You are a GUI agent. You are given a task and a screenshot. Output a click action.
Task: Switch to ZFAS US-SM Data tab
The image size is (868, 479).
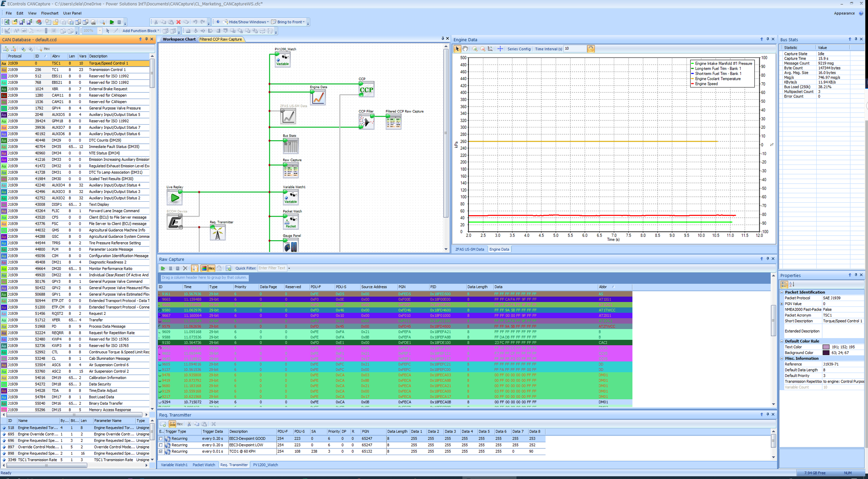click(469, 249)
